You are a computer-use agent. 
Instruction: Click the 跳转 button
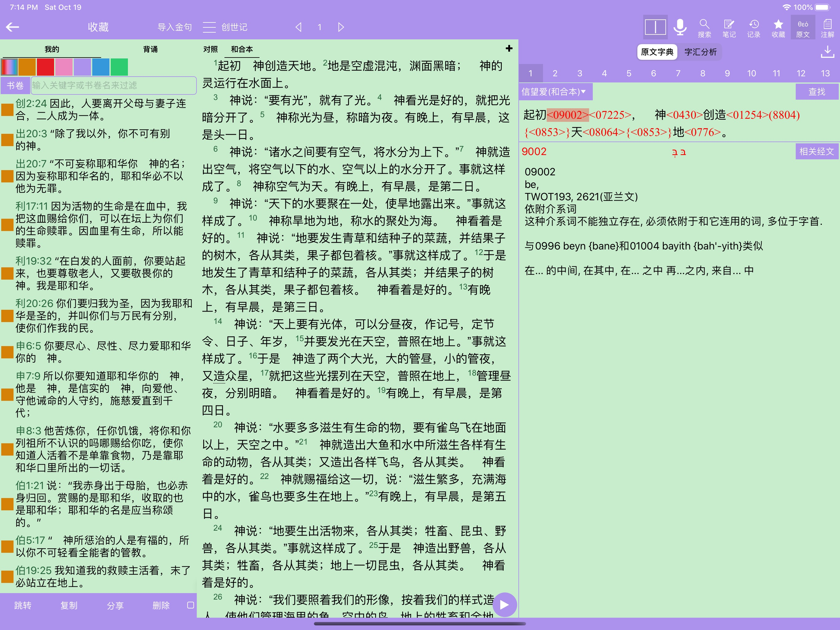23,605
